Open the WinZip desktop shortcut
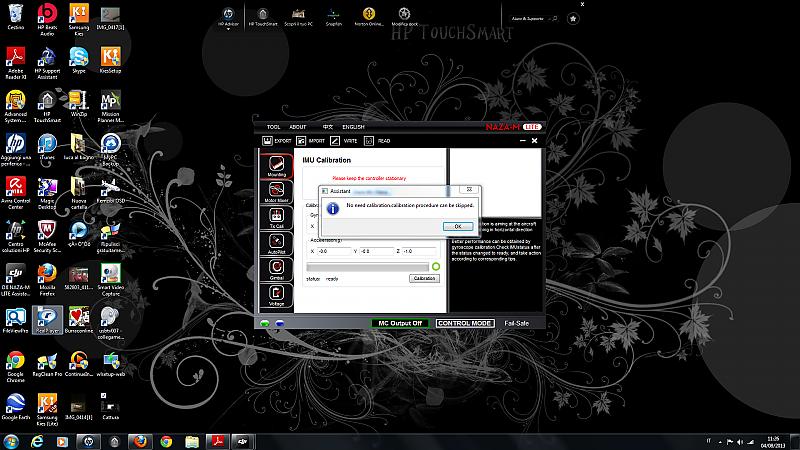The width and height of the screenshot is (800, 450). 79,104
